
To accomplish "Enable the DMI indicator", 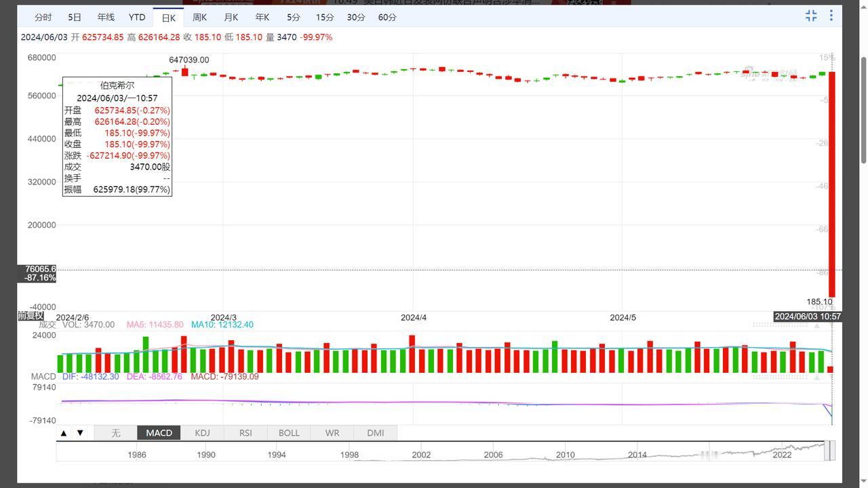I will (376, 432).
